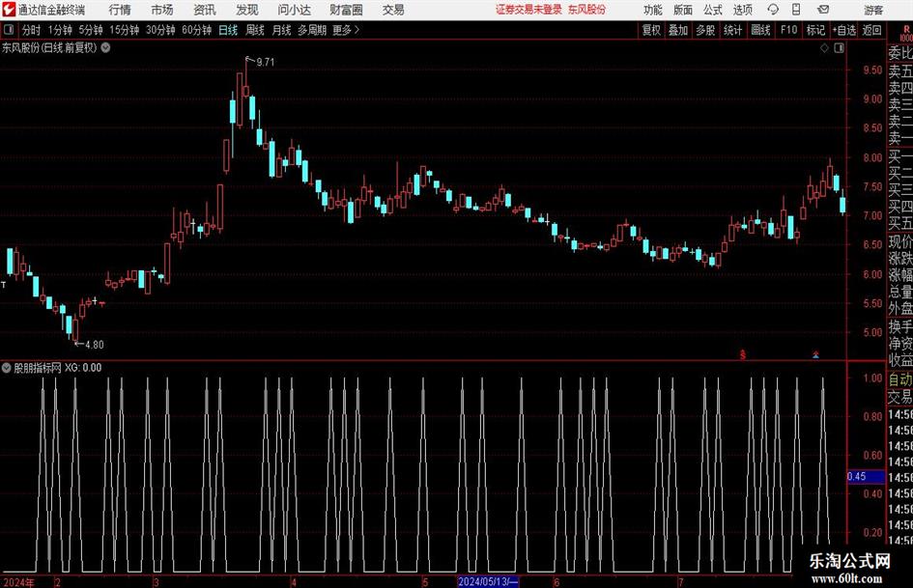The image size is (913, 588).
Task: Toggle the left sidebar panel icon
Action: pyautogui.click(x=9, y=30)
